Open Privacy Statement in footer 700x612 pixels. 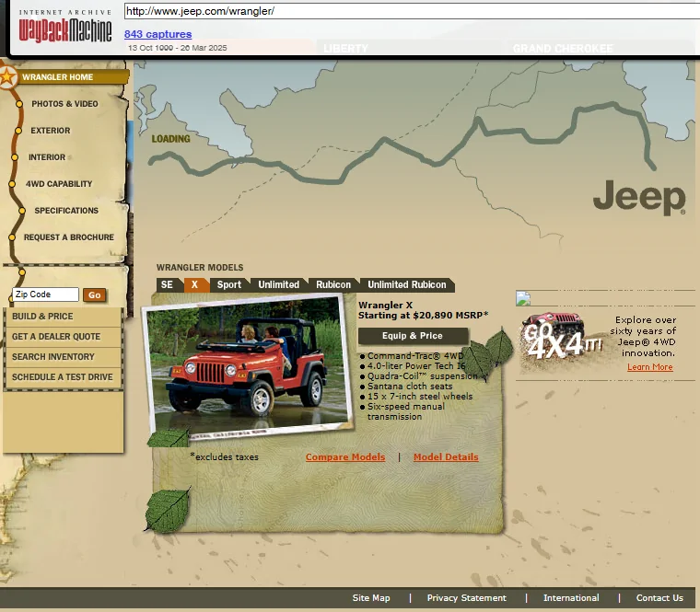467,598
